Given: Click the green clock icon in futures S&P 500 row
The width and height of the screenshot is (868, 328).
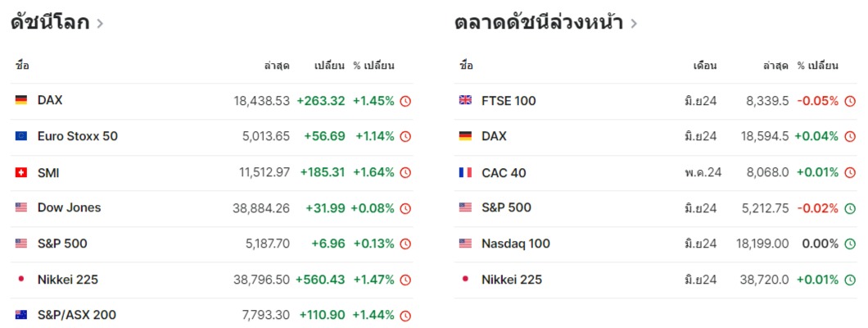Looking at the screenshot, I should [850, 208].
